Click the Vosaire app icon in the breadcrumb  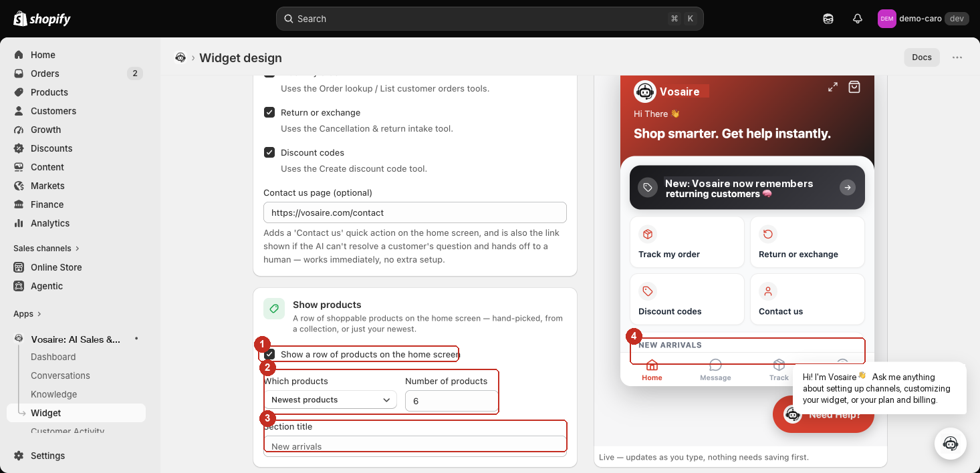point(180,57)
